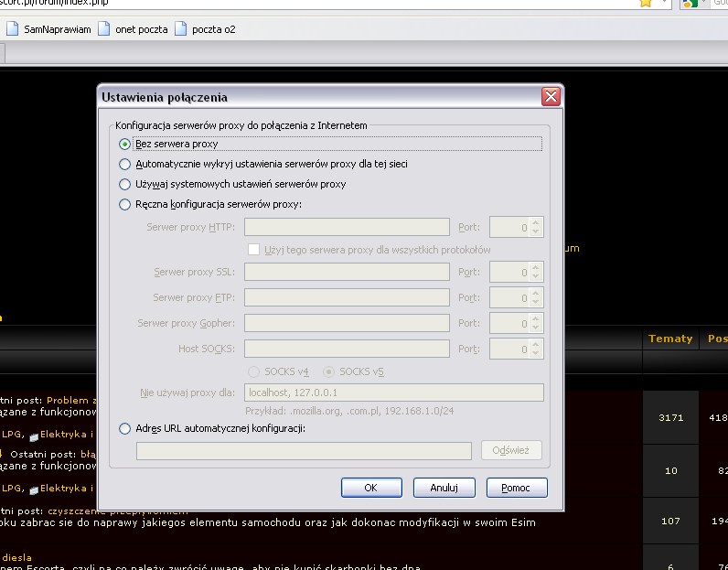This screenshot has width=728, height=570.
Task: Open the onet poczta bookmark
Action: click(133, 29)
